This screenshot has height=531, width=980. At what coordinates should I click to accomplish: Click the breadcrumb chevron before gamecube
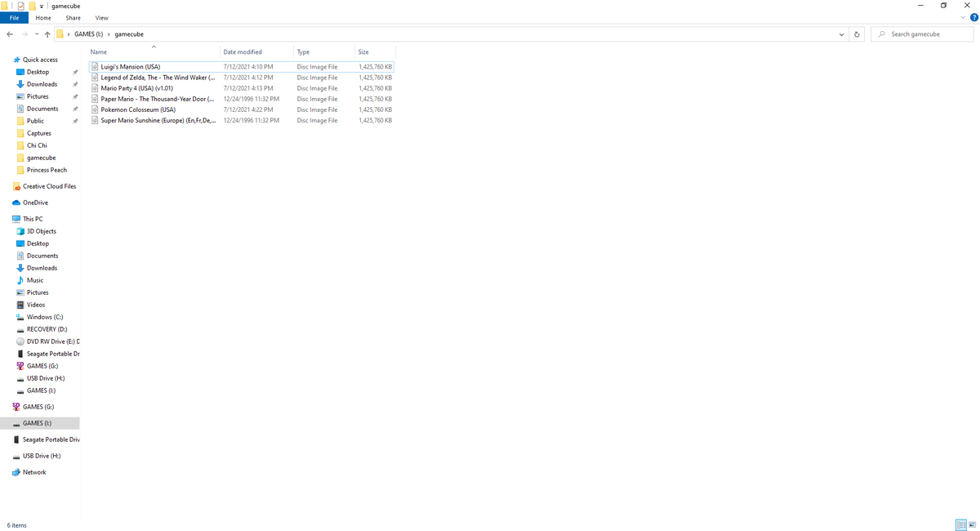click(x=109, y=34)
